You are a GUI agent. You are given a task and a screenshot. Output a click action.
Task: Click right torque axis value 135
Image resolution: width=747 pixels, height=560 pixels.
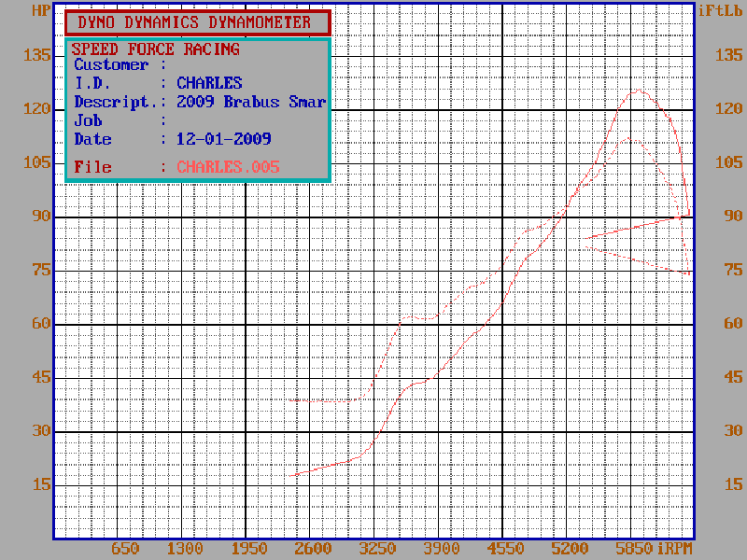pyautogui.click(x=729, y=55)
